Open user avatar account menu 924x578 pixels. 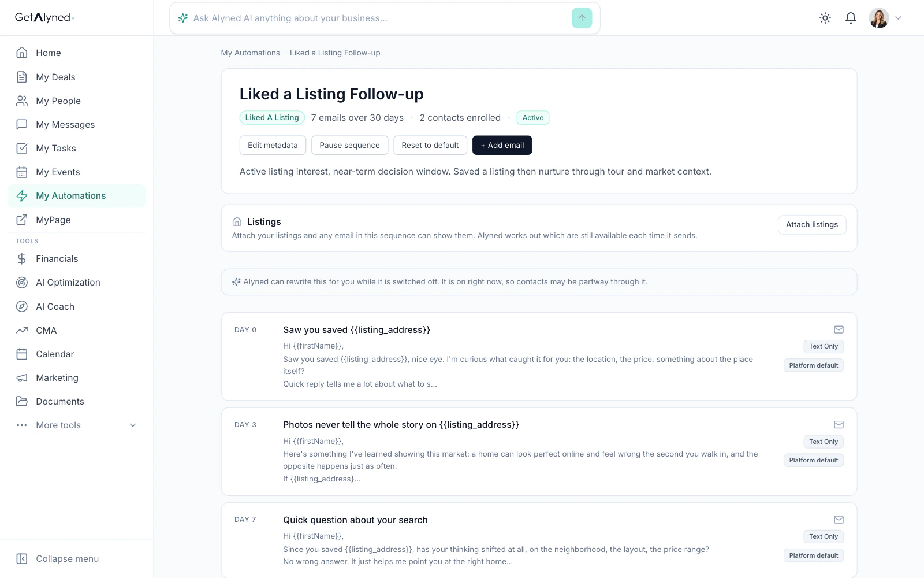879,18
